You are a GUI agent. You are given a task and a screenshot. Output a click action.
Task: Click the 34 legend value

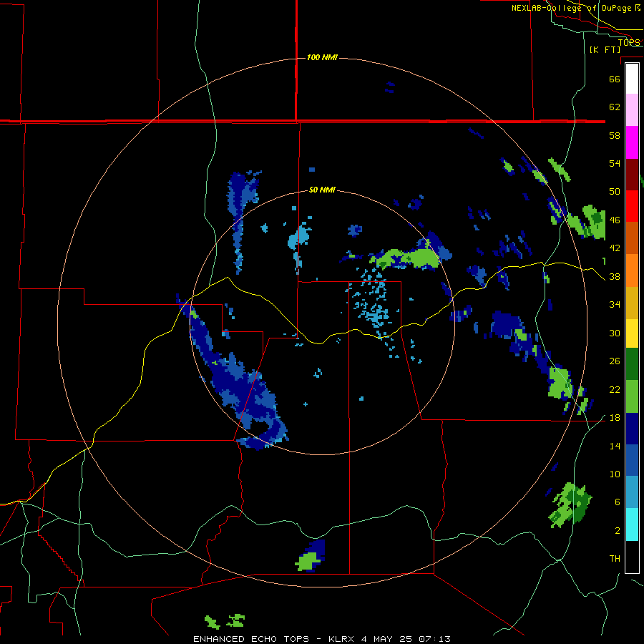615,304
